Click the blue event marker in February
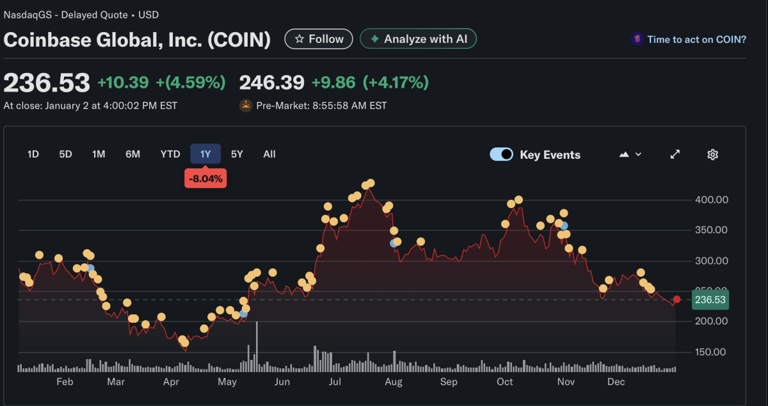Viewport: 768px width, 406px height. coord(90,268)
